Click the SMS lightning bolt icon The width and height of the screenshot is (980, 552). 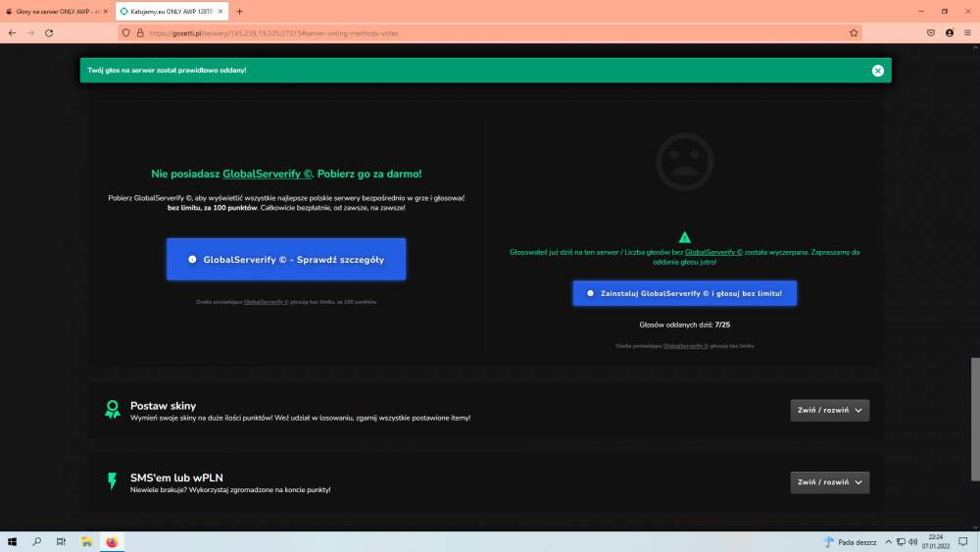[x=113, y=480]
